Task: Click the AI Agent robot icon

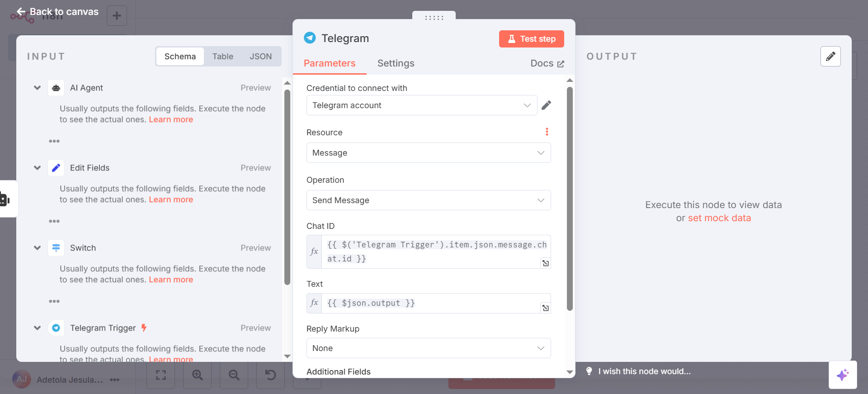Action: (56, 88)
